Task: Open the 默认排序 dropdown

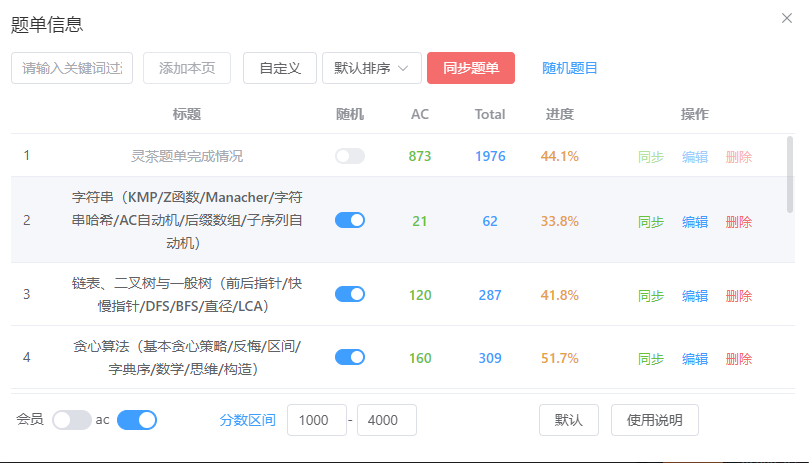Action: [371, 68]
